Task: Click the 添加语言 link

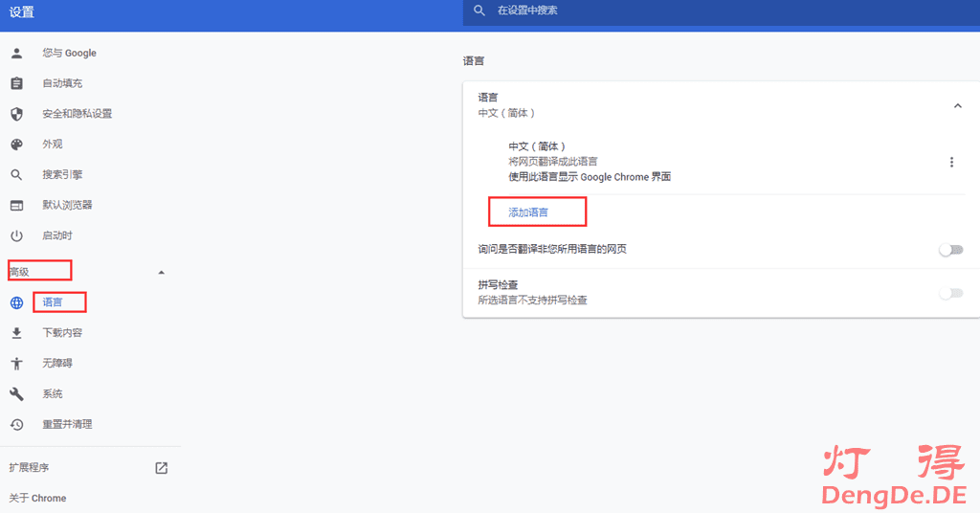Action: tap(528, 212)
